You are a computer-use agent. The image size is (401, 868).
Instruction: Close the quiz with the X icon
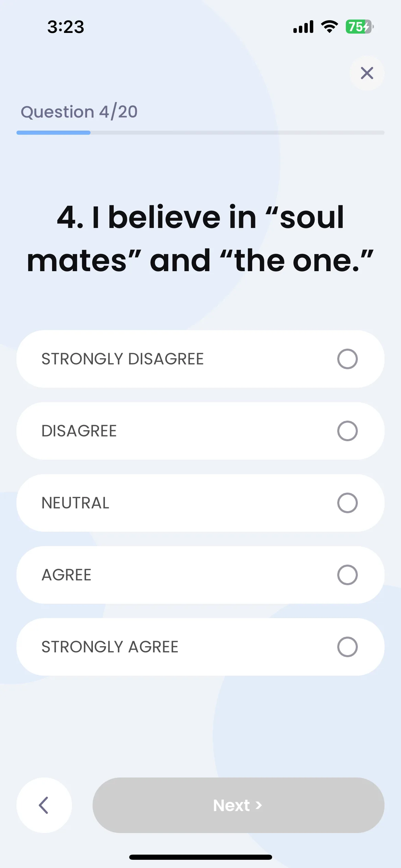tap(367, 73)
